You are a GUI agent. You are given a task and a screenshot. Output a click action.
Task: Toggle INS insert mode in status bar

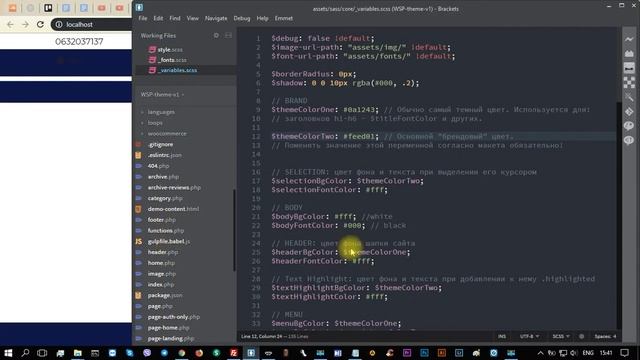(x=502, y=336)
